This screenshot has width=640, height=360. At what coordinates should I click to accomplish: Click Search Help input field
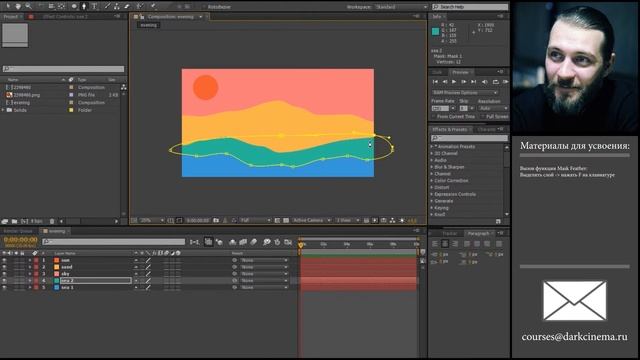(470, 7)
